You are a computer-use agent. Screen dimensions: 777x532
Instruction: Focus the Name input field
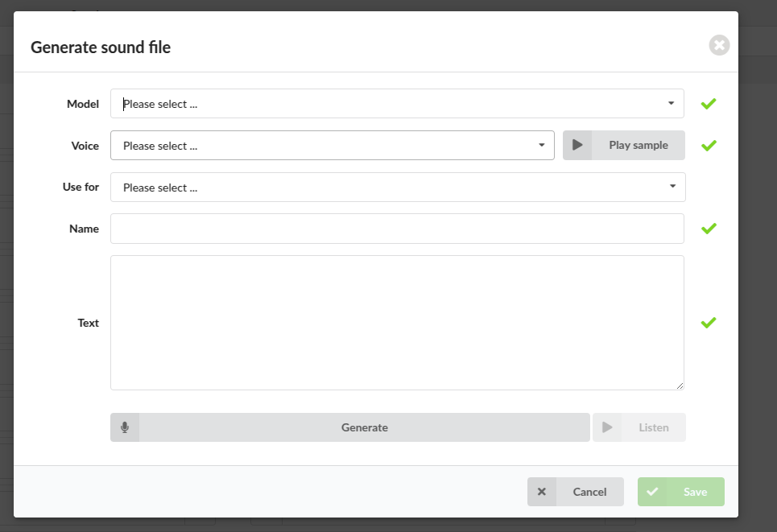point(397,229)
